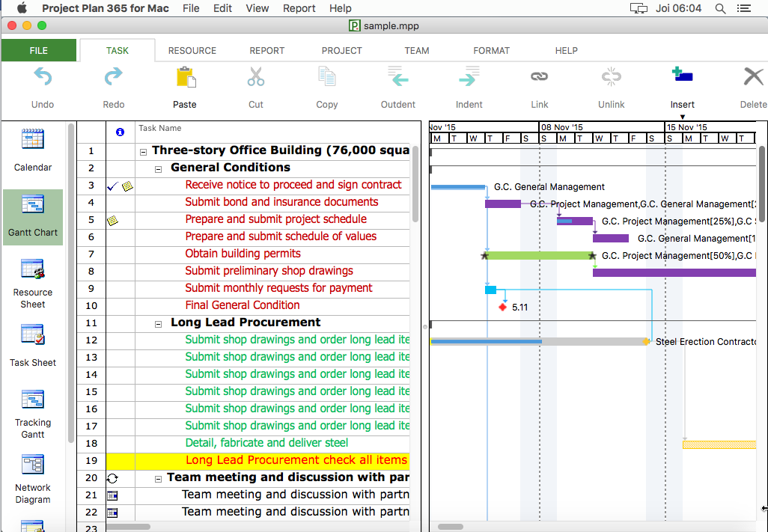Click the Paste clipboard icon
This screenshot has width=768, height=532.
[185, 77]
